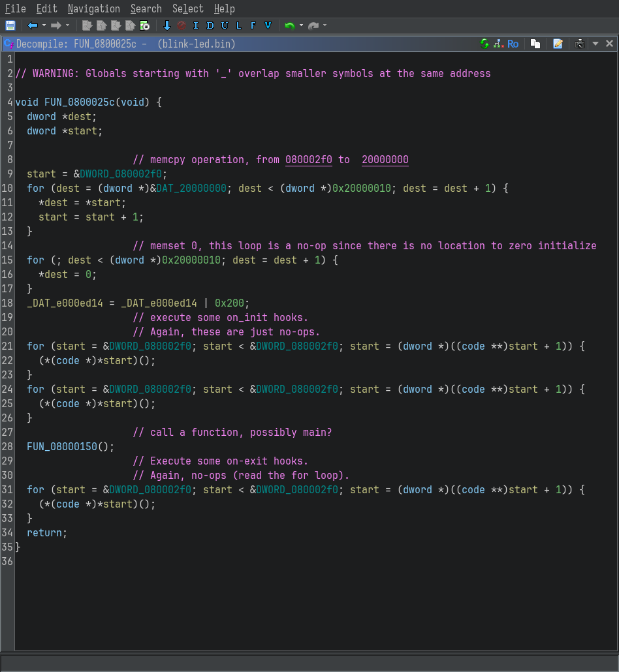Image resolution: width=619 pixels, height=672 pixels.
Task: Close the Decompile panel
Action: 609,44
